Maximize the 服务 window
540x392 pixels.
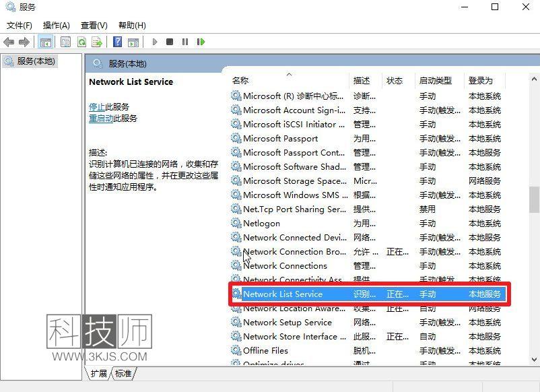494,7
